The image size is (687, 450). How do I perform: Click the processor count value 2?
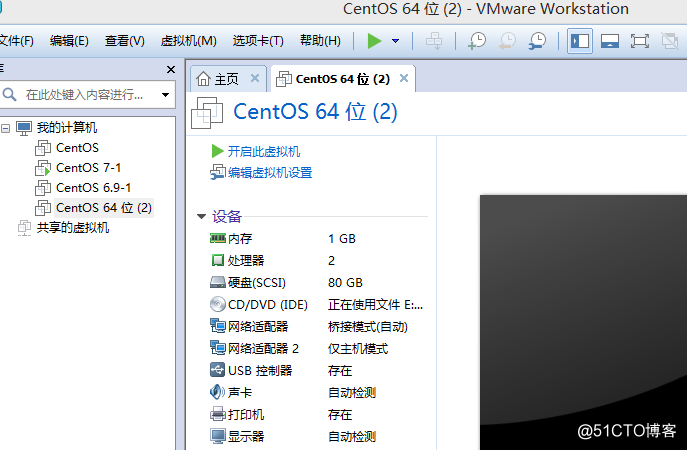tap(332, 261)
